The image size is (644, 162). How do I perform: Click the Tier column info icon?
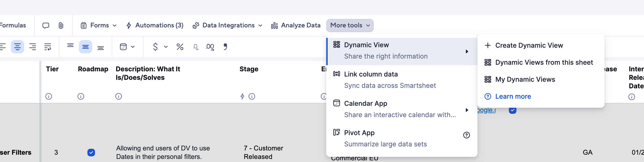pos(48,96)
